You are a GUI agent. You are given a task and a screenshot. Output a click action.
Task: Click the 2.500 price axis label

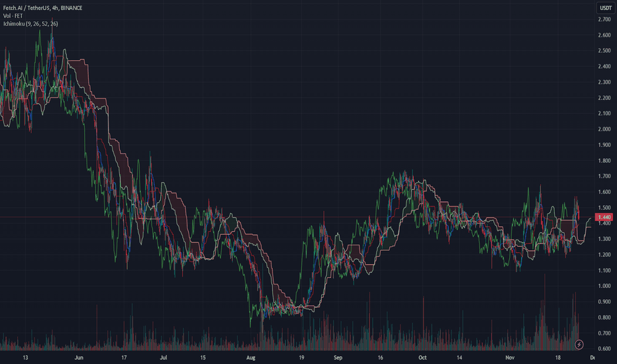[x=604, y=51]
